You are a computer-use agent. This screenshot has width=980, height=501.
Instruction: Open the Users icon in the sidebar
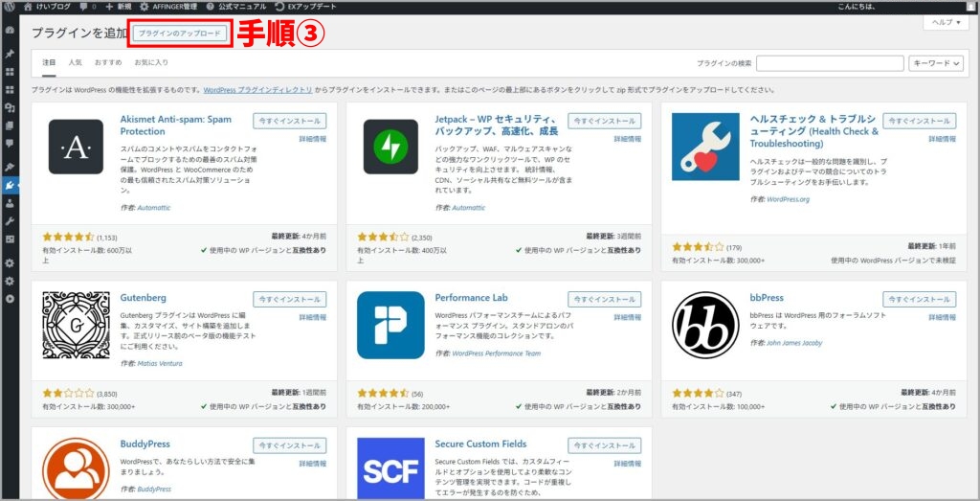tap(10, 203)
